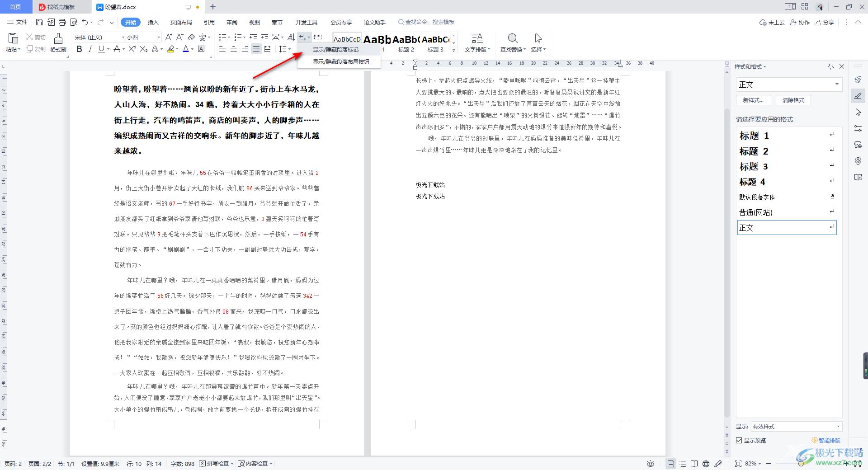Toggle Align Left paragraph

tap(222, 49)
